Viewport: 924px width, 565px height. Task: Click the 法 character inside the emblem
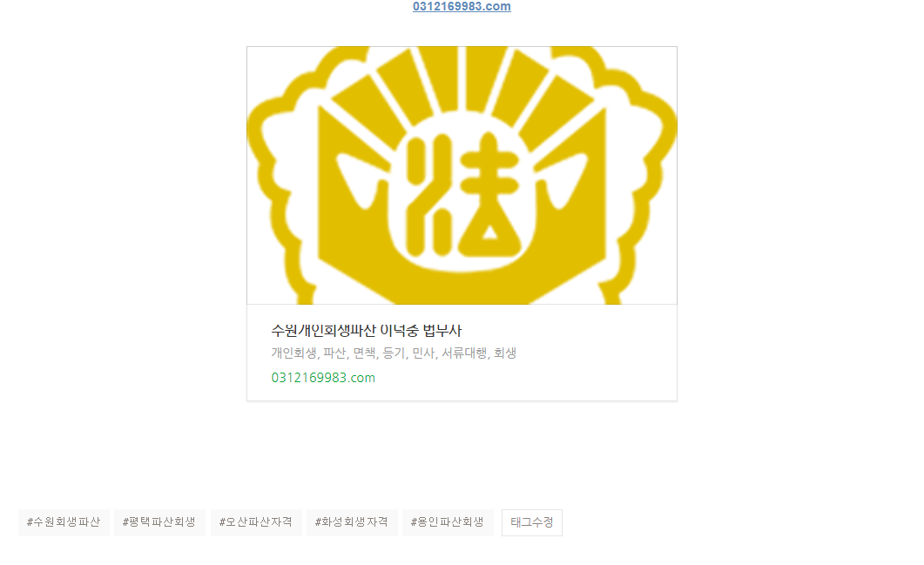click(x=462, y=196)
